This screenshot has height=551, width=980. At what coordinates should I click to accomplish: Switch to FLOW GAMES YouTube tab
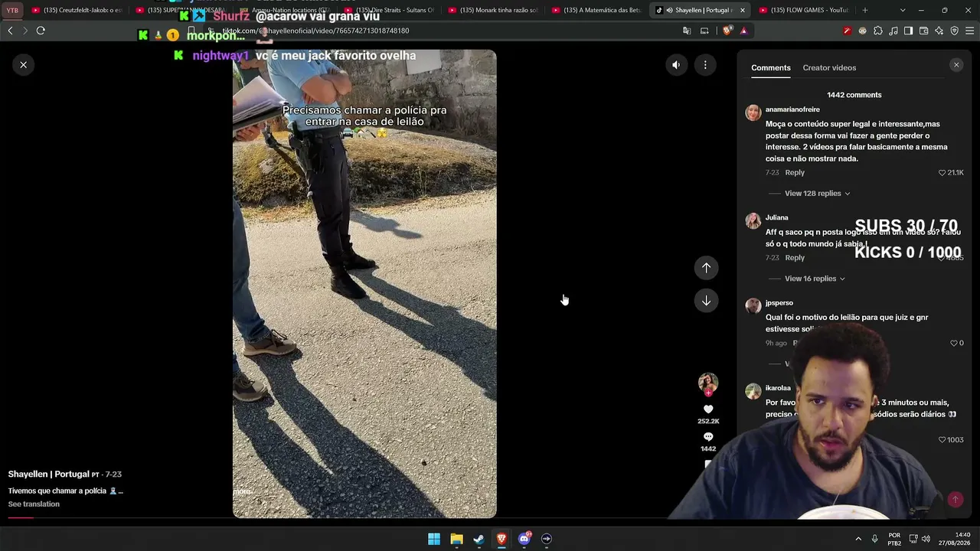pos(804,10)
